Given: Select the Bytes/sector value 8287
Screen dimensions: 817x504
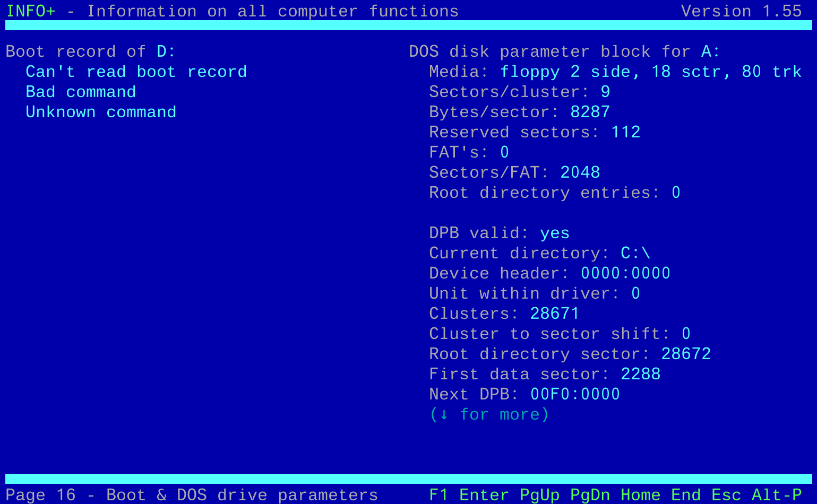Looking at the screenshot, I should click(590, 112).
